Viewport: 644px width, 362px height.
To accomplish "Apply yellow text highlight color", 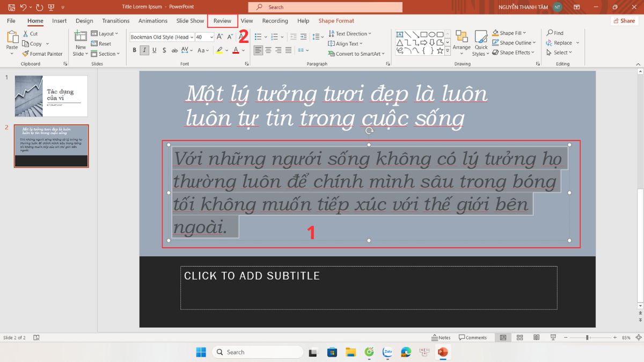I will point(219,50).
